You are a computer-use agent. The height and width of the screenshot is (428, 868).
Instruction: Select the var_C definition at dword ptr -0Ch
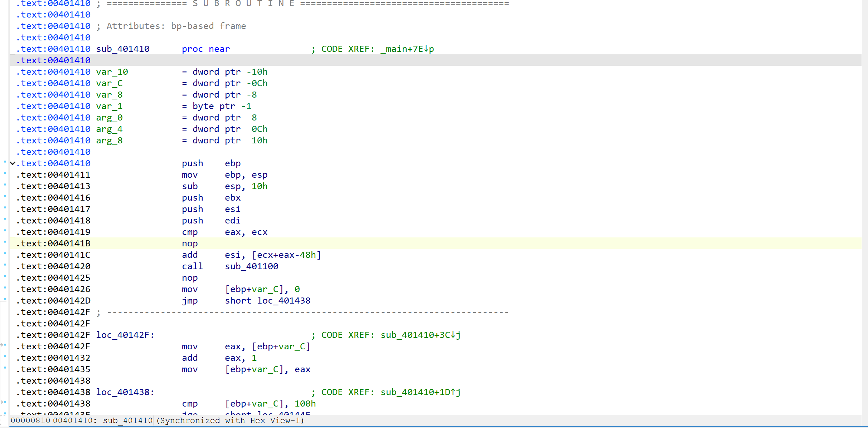click(x=109, y=83)
